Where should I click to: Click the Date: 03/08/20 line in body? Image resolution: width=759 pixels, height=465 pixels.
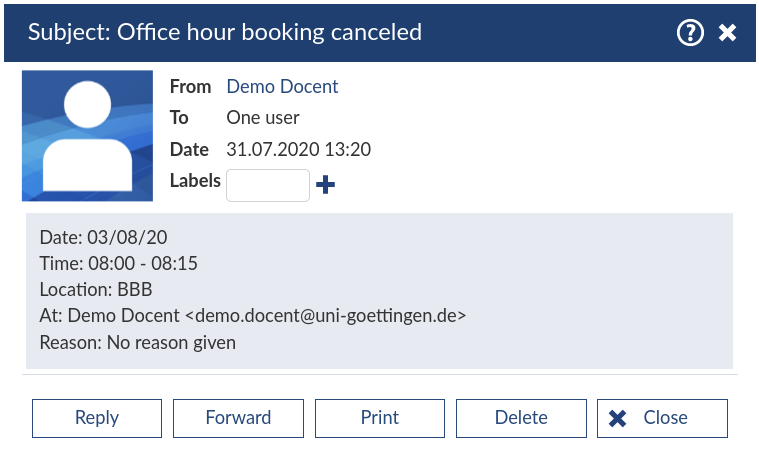(103, 238)
